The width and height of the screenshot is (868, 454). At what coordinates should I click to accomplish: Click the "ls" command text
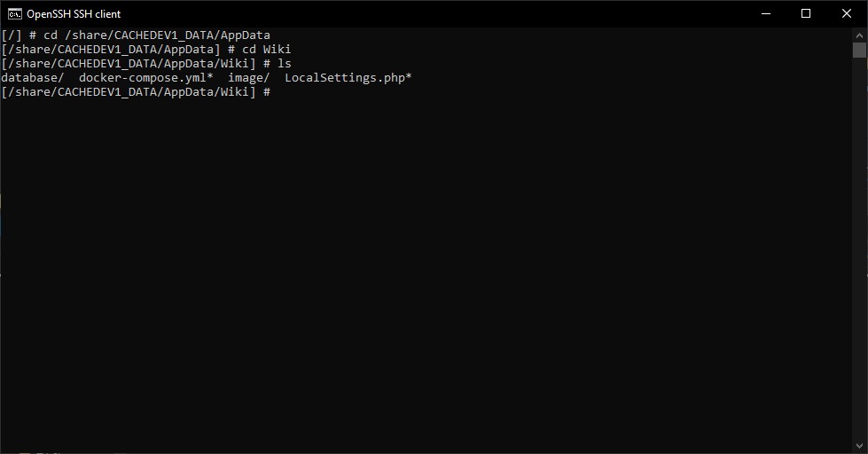pos(285,64)
